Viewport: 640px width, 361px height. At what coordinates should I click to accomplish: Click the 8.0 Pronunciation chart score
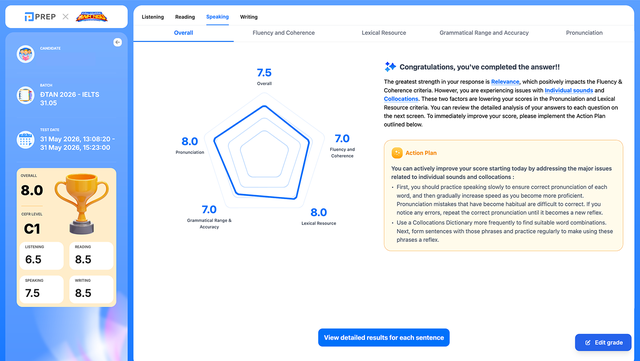coord(190,141)
